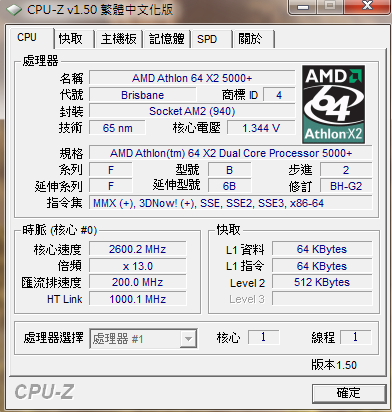392x412 pixels.
Task: Click the 版本 1.50 version text
Action: (334, 365)
